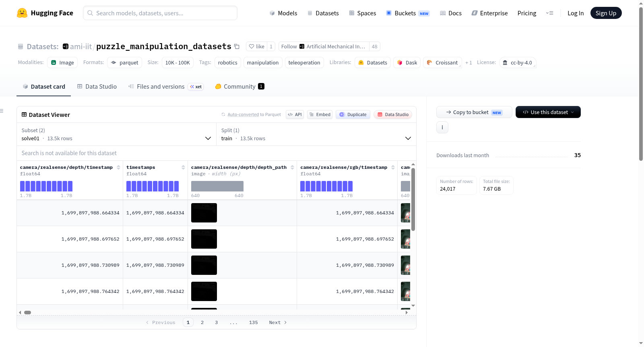Click the Log In link
This screenshot has width=644, height=347.
[x=576, y=13]
